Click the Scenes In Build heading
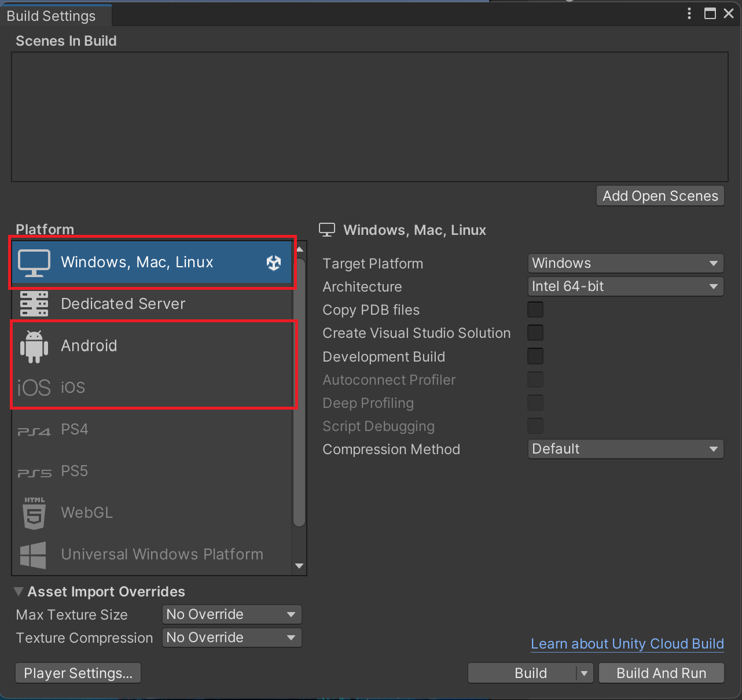 pos(66,41)
